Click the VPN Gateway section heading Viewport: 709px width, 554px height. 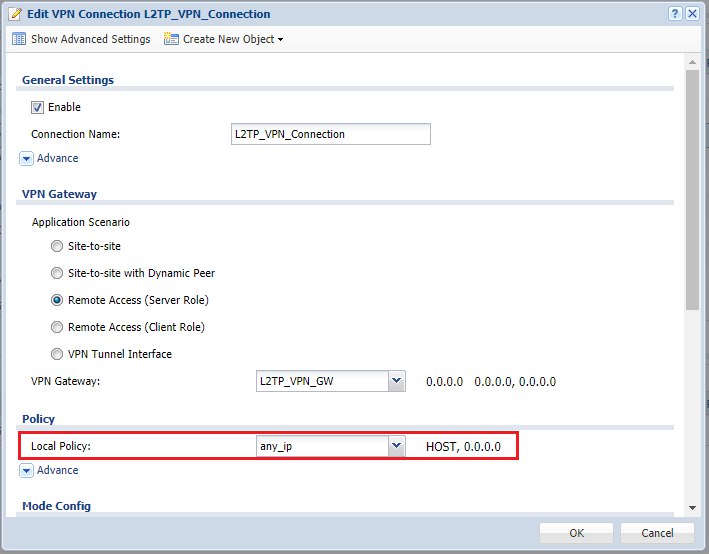click(x=59, y=194)
